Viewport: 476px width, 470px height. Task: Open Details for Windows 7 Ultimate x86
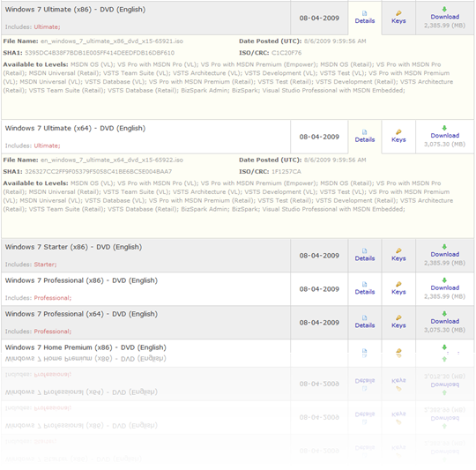point(365,18)
